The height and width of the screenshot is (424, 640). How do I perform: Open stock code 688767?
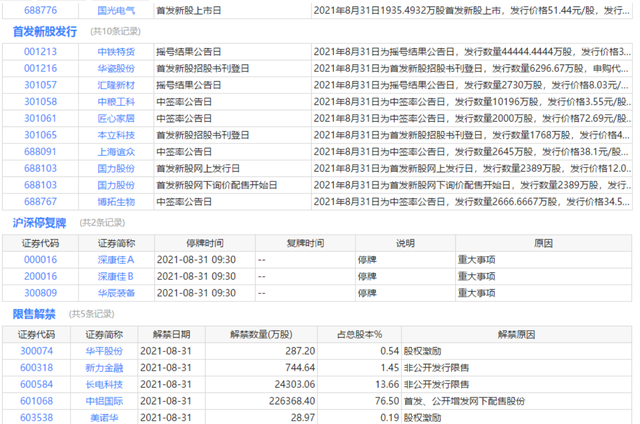point(40,202)
